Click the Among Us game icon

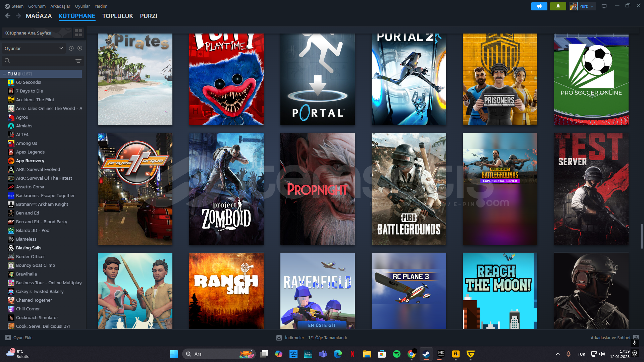pyautogui.click(x=11, y=143)
